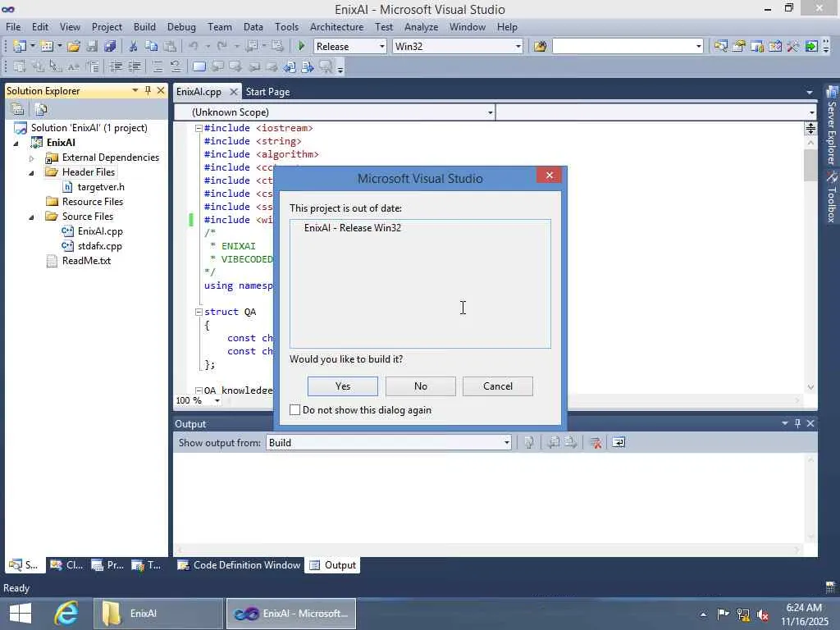840x630 pixels.
Task: Click the Clear All output icon
Action: [x=596, y=442]
